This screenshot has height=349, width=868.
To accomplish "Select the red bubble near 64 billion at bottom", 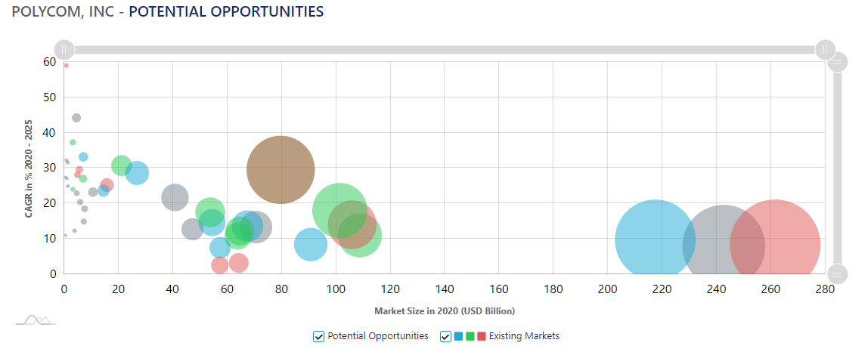I will (x=239, y=264).
